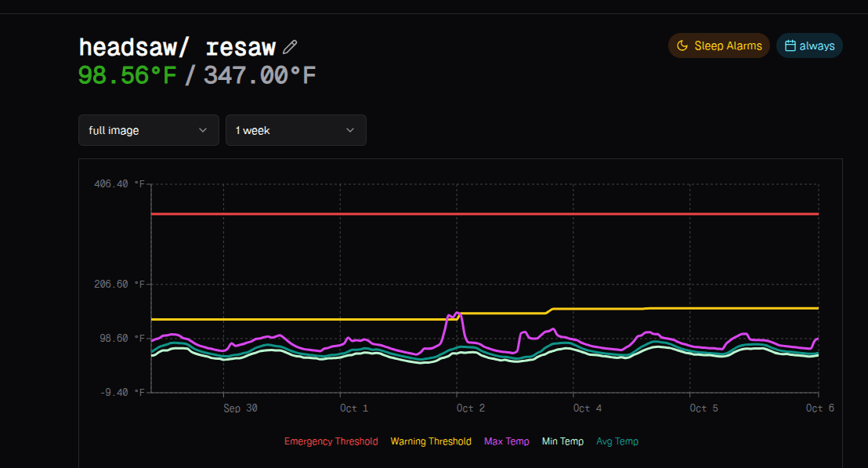Image resolution: width=868 pixels, height=468 pixels.
Task: Click the chevron arrow on 1 week selector
Action: (350, 130)
